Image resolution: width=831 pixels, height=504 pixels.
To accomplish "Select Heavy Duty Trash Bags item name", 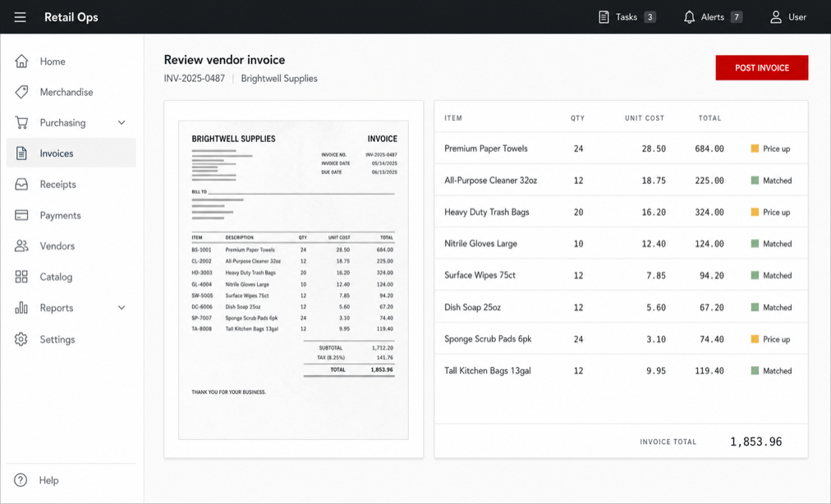I will [x=486, y=212].
